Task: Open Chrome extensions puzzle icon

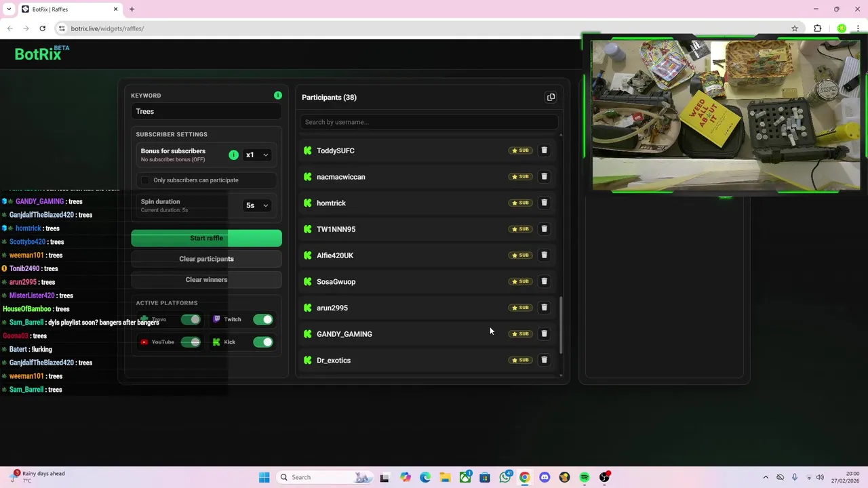Action: pos(817,28)
